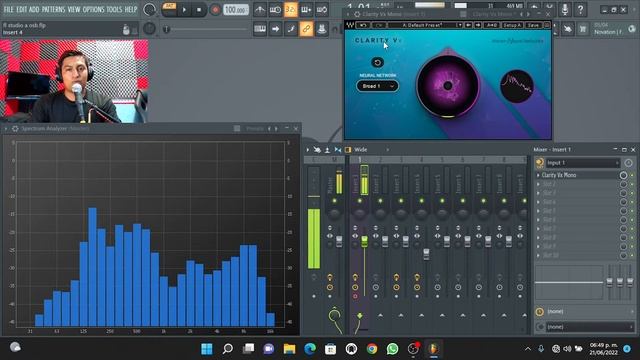Expand the Clarity Vx Mono slot arrow
Viewport: 640px width, 360px height.
(x=538, y=175)
